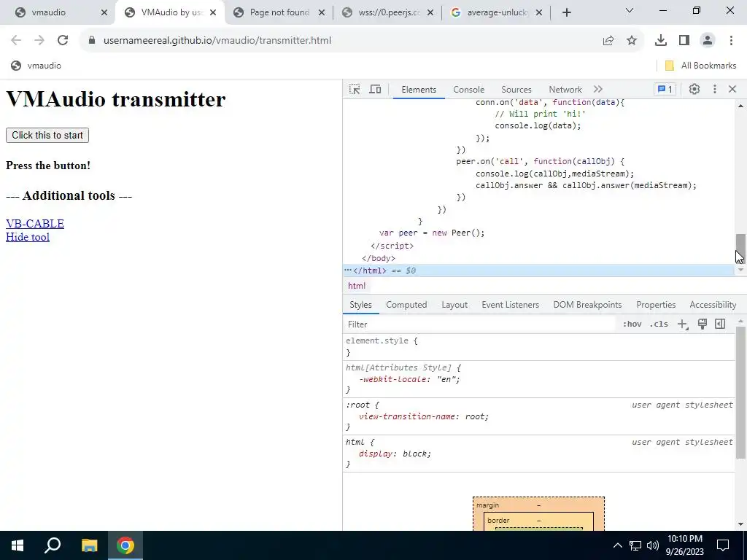Image resolution: width=747 pixels, height=560 pixels.
Task: Close the 'Page not found' tab
Action: 322,12
